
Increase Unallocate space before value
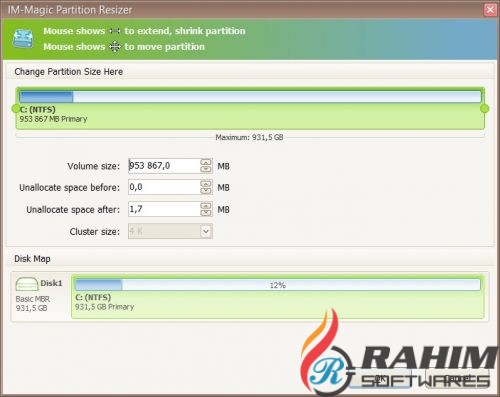(x=206, y=184)
